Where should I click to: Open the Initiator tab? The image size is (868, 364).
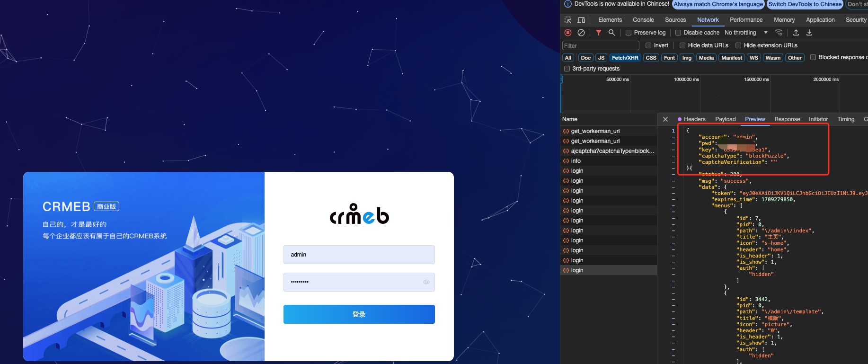tap(818, 119)
